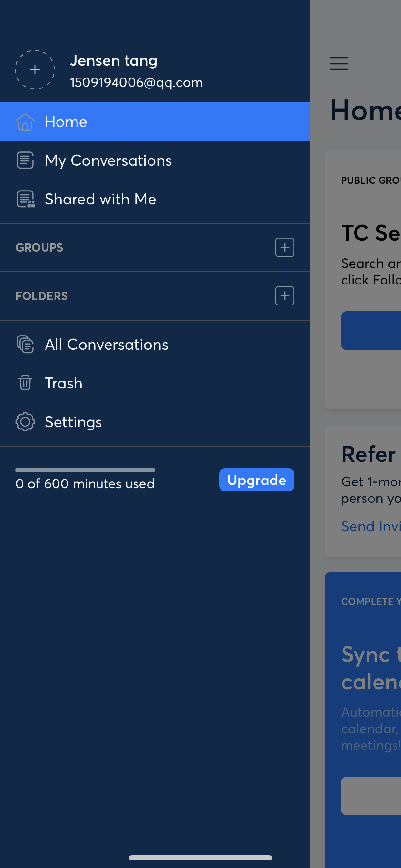Add a new group with plus button
Image resolution: width=401 pixels, height=868 pixels.
pos(284,247)
